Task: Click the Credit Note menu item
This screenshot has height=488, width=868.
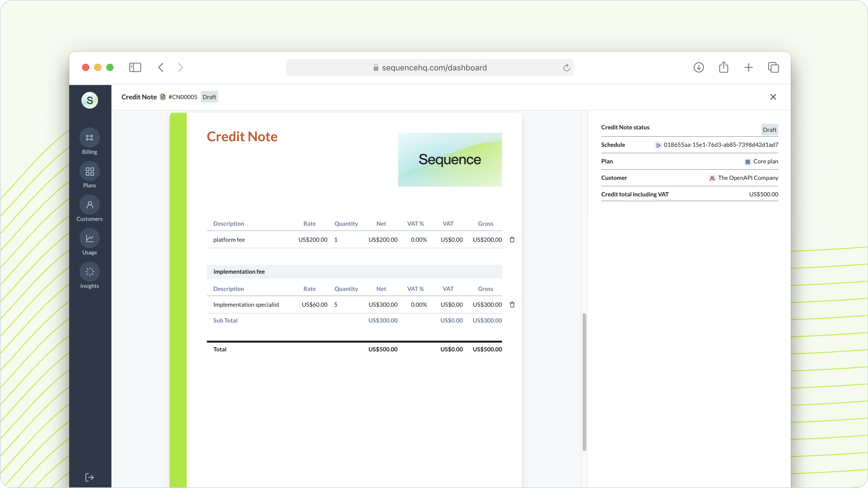Action: (x=139, y=97)
